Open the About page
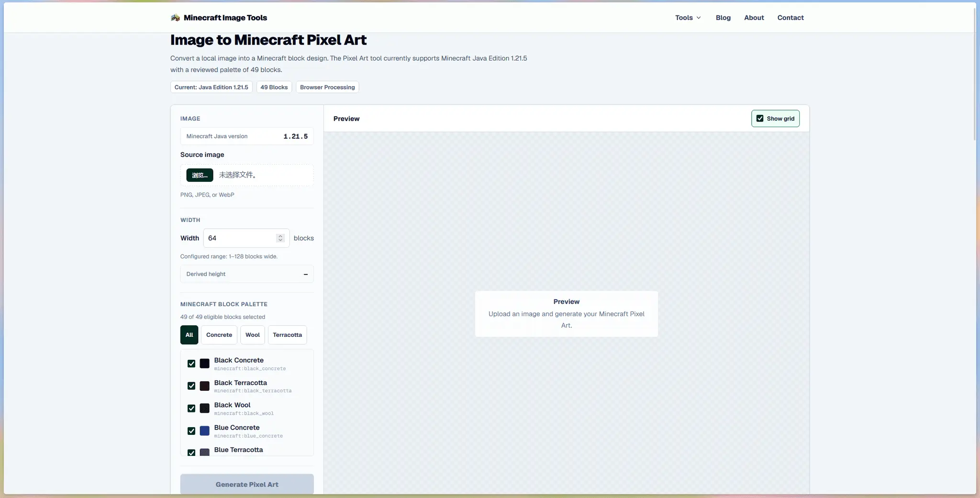980x498 pixels. 754,18
